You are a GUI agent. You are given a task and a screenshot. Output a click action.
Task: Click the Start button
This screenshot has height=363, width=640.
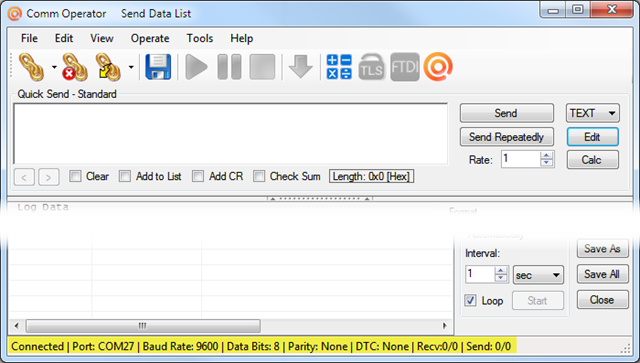point(538,301)
